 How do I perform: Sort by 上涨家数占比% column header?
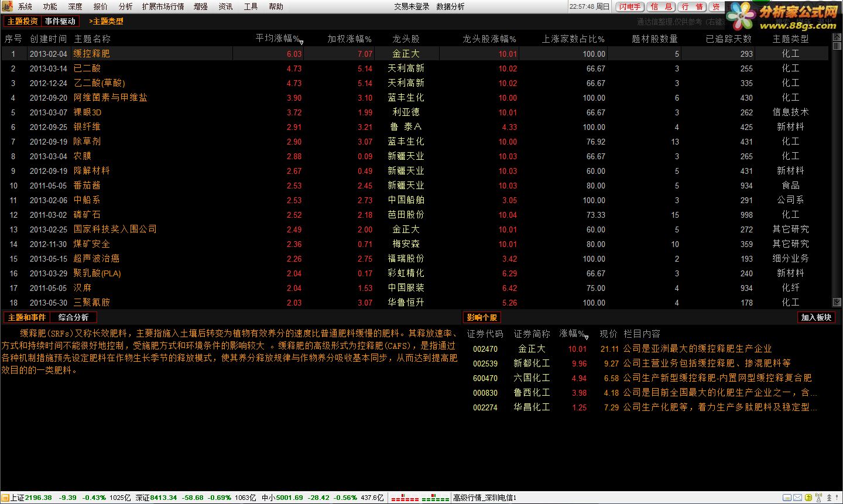click(x=573, y=39)
